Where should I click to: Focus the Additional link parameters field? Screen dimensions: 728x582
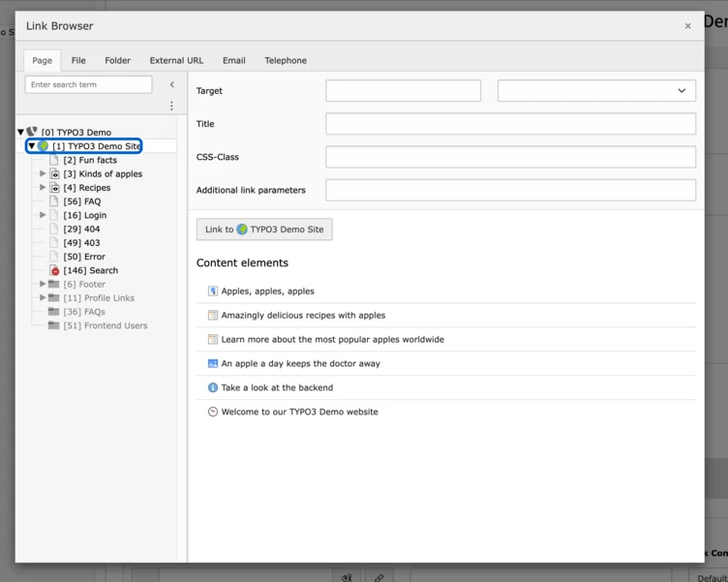(x=511, y=190)
